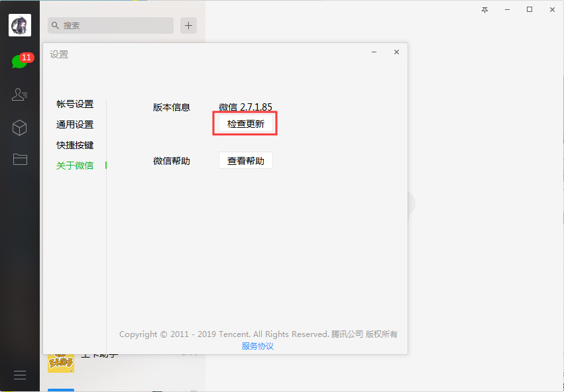Click your profile avatar in the sidebar
Viewport: 564px width, 392px height.
(x=19, y=25)
